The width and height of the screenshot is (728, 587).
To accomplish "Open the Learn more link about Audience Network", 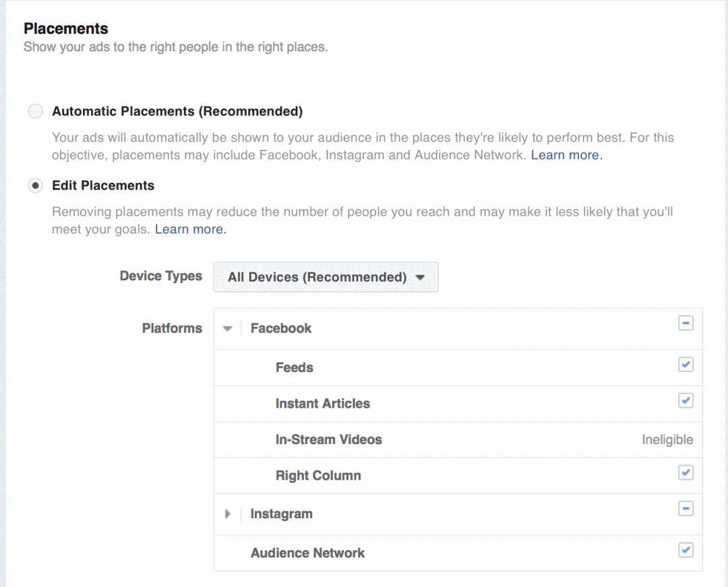I will [566, 155].
